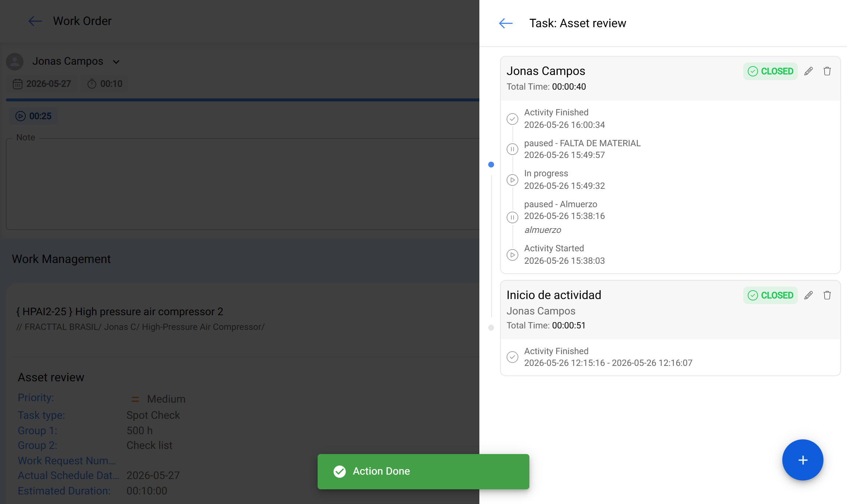
Task: Click the 'Work Management' heading
Action: click(x=61, y=259)
